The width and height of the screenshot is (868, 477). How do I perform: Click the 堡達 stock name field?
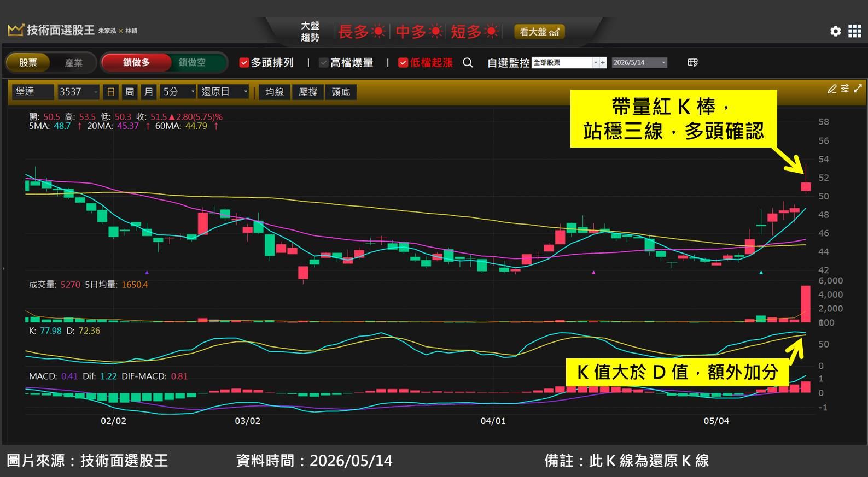(33, 92)
